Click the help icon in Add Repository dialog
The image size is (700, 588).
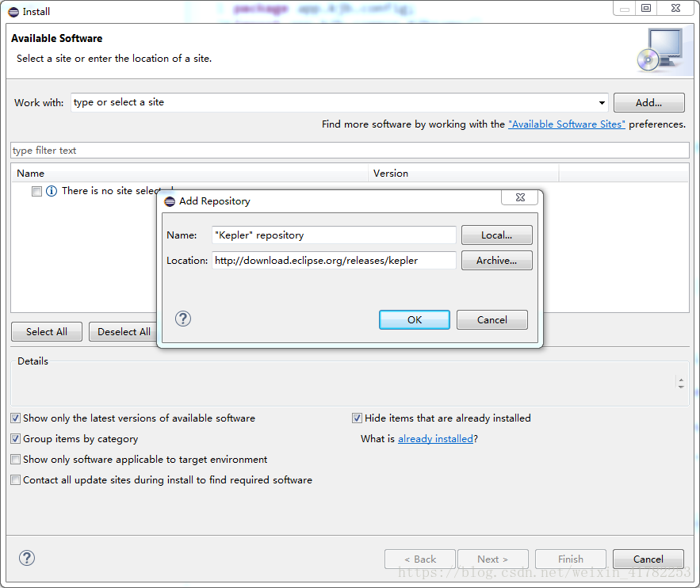[183, 319]
